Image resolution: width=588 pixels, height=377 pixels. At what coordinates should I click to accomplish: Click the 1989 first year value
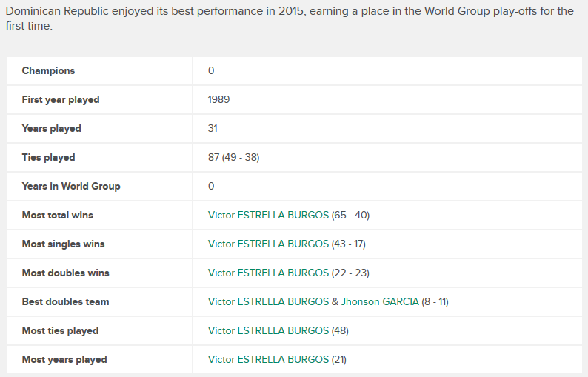click(218, 99)
